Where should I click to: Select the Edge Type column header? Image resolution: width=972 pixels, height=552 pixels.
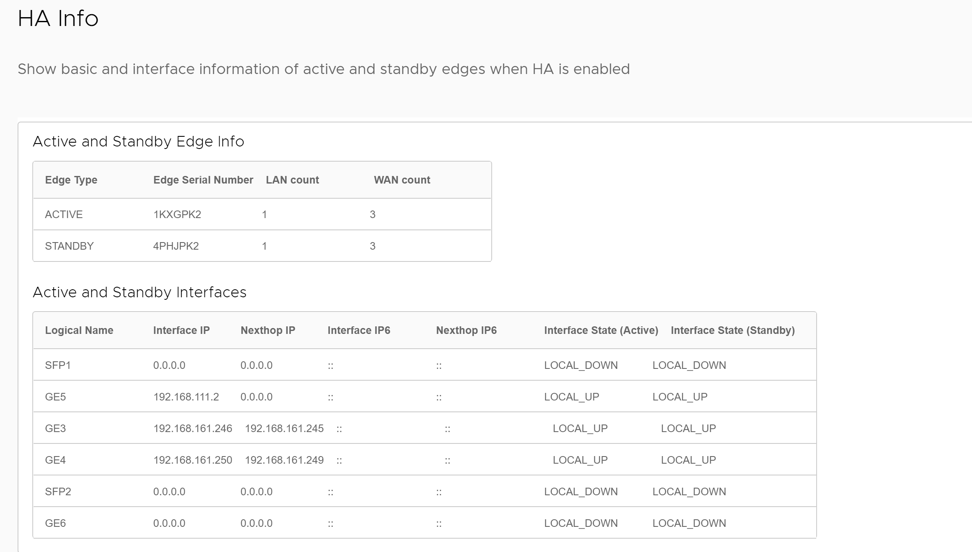click(x=71, y=180)
